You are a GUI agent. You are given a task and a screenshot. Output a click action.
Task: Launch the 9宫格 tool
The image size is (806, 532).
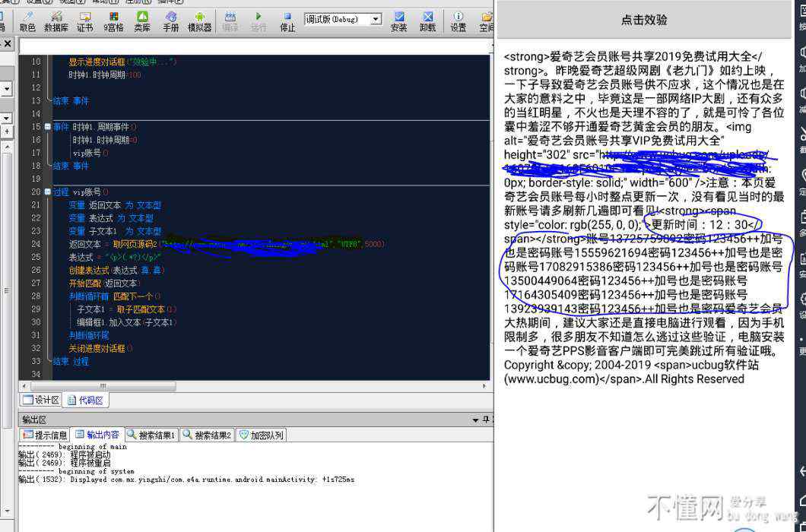point(113,21)
